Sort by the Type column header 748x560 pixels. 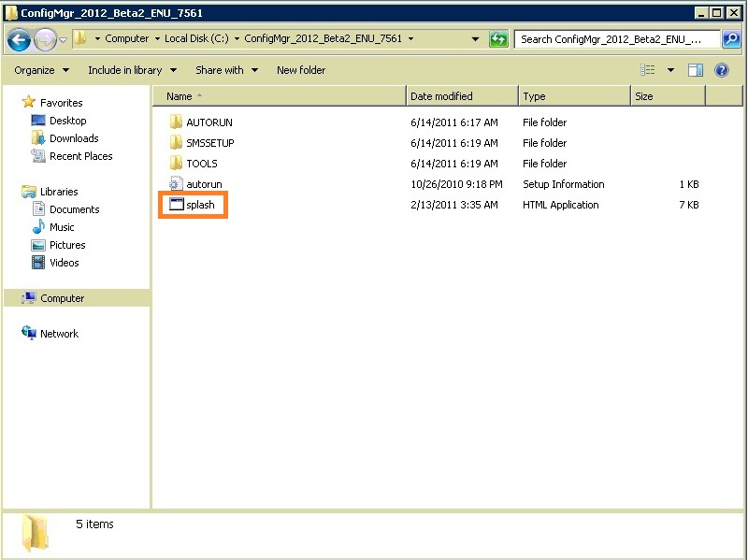pos(574,96)
